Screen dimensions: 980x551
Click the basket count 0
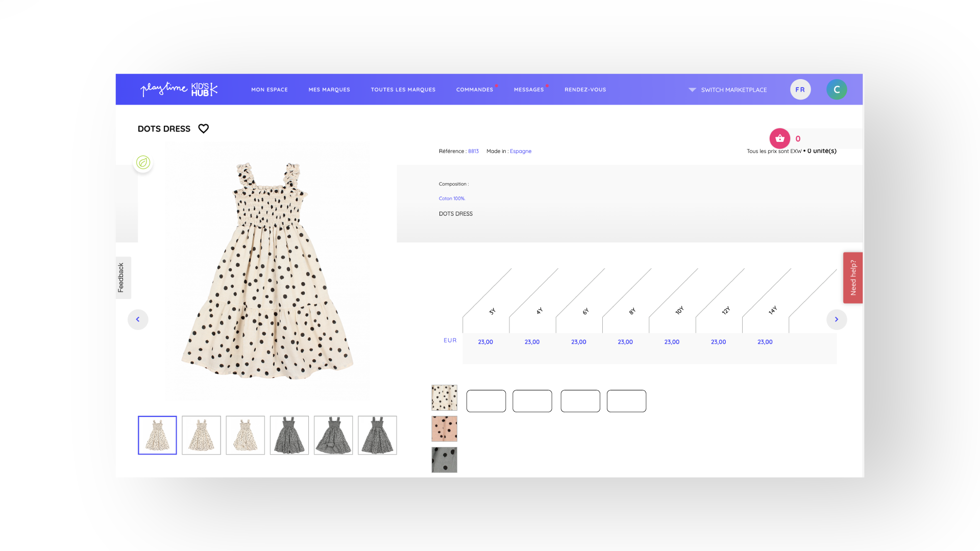[x=798, y=139]
